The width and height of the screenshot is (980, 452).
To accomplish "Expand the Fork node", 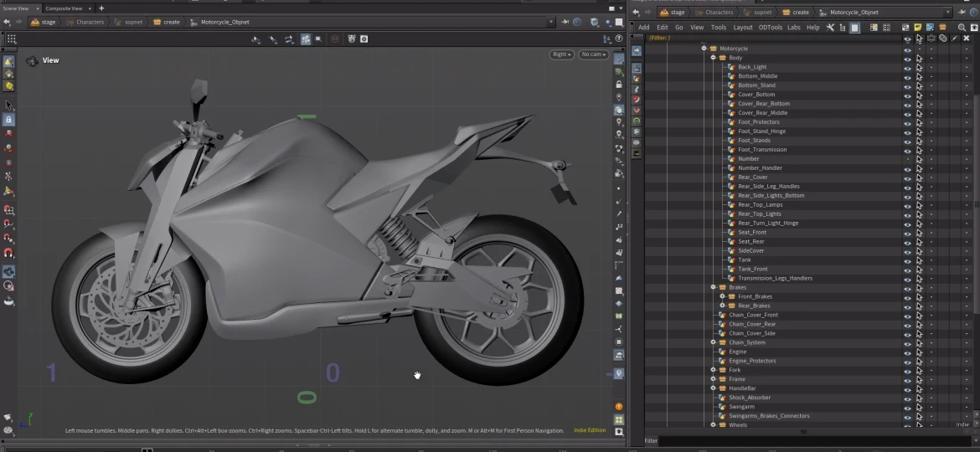I will click(713, 370).
